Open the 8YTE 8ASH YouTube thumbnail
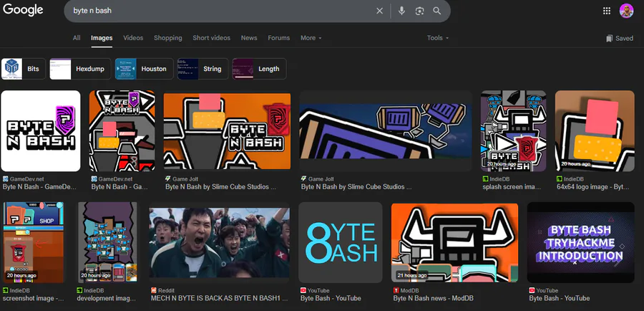Screen dimensions: 644x311 [341, 242]
